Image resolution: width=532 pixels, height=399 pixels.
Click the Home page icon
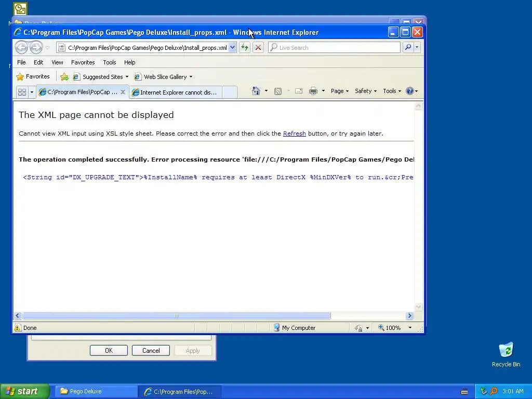tap(256, 91)
